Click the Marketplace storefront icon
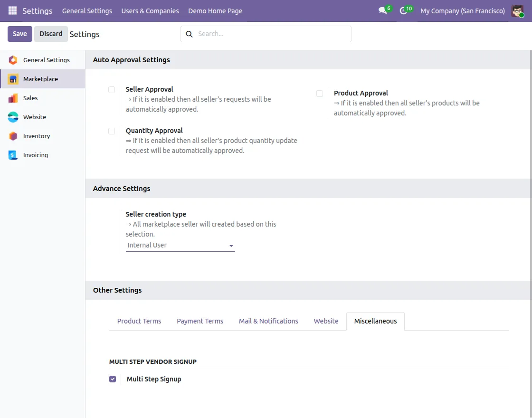Viewport: 532px width, 418px height. [13, 79]
